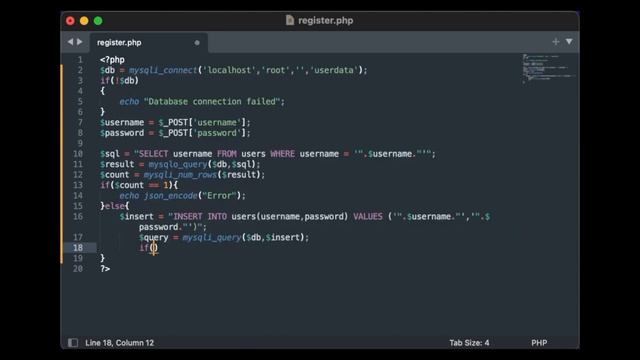Click the mysqli_connect function name
Viewport: 640px width, 360px height.
(x=163, y=70)
